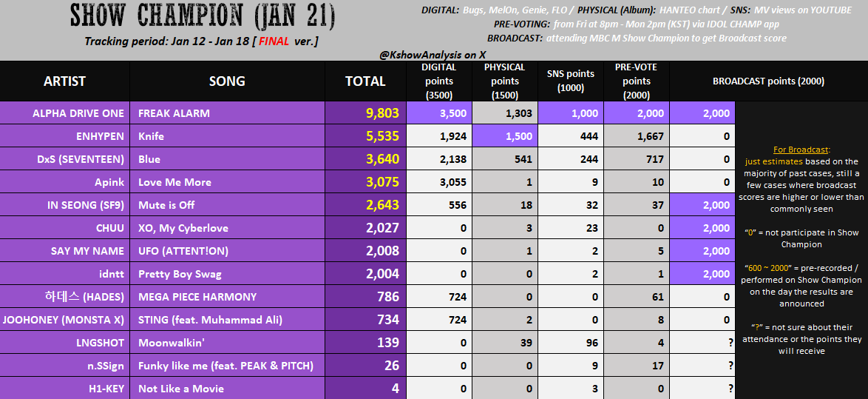Click the DIGITAL points (3500) header
868x399 pixels.
click(x=439, y=81)
